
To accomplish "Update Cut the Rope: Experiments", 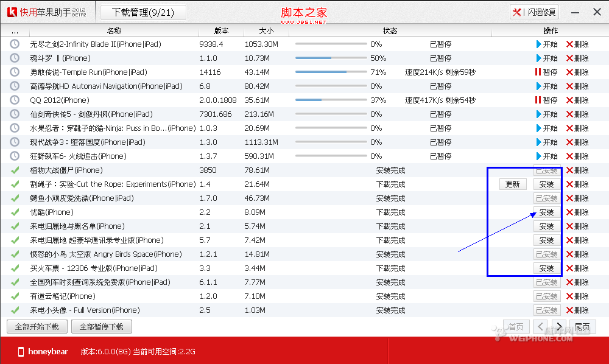I will pyautogui.click(x=513, y=184).
